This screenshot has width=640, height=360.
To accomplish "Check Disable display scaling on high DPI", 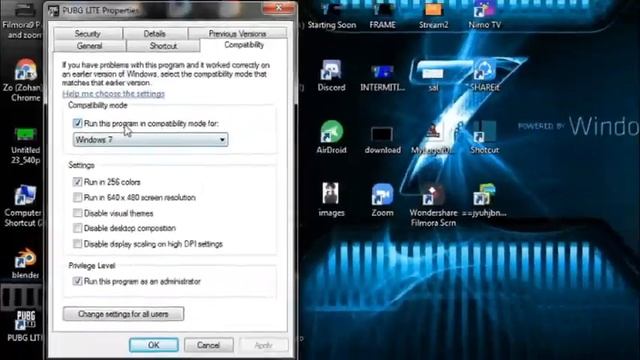I will 78,244.
